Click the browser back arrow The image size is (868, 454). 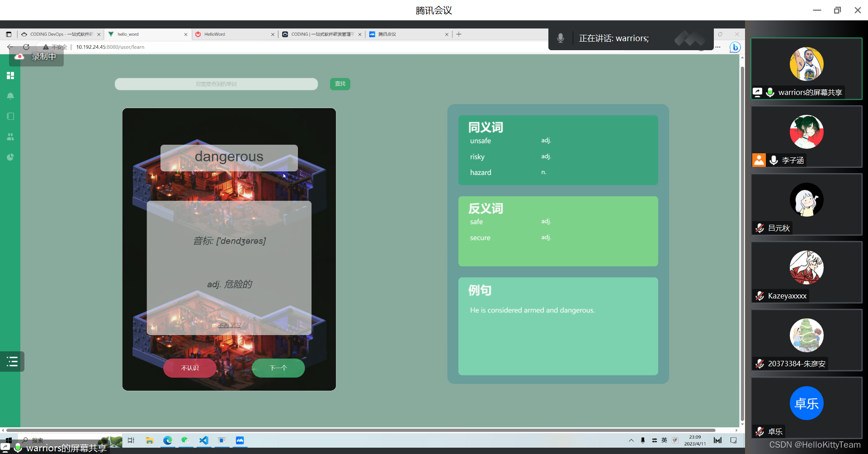10,47
